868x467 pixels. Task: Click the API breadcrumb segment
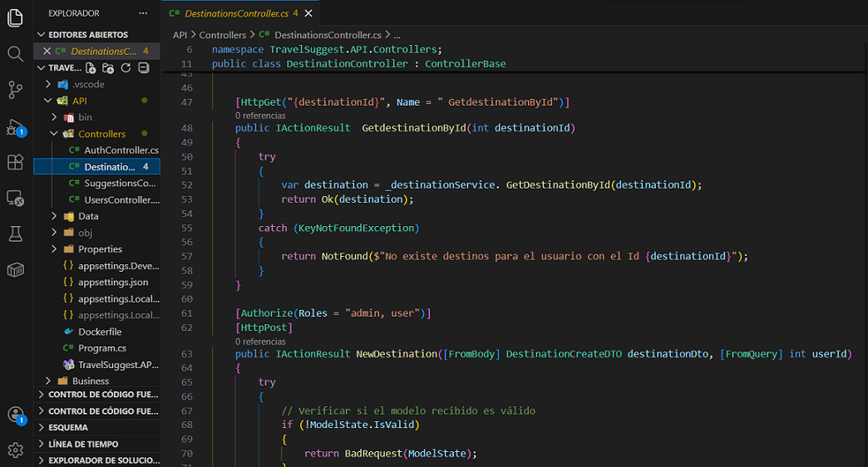(x=180, y=35)
